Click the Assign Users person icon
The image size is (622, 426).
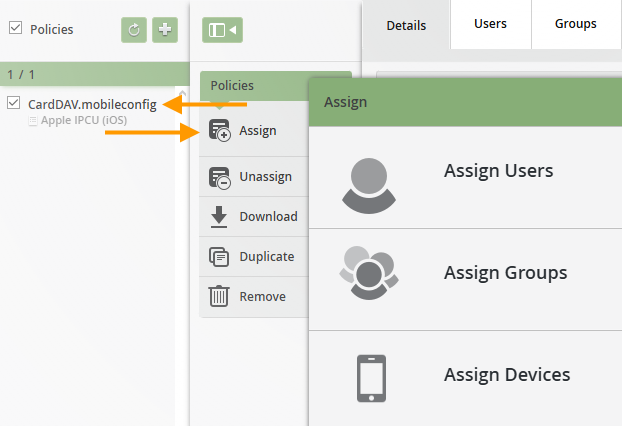tap(369, 186)
